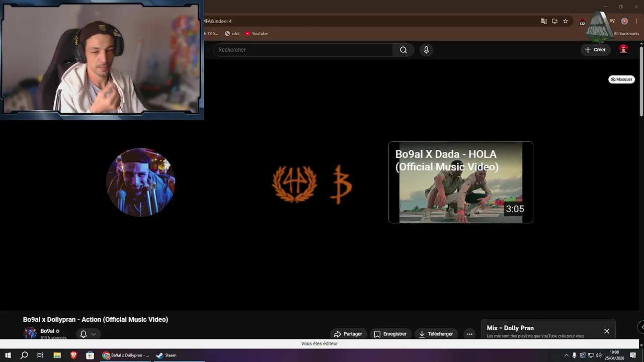Close the Mix - Dolly Pran info panel
Image resolution: width=644 pixels, height=362 pixels.
[x=607, y=331]
